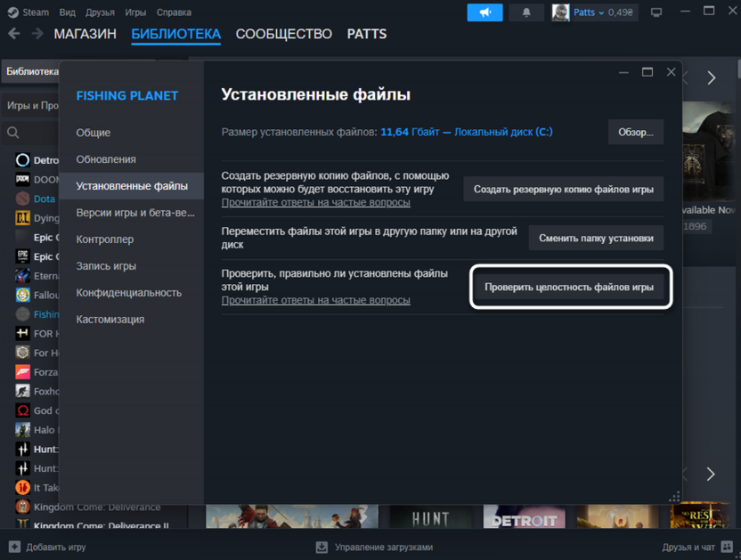741x560 pixels.
Task: Click Добавить игру at bottom left
Action: pos(56,547)
